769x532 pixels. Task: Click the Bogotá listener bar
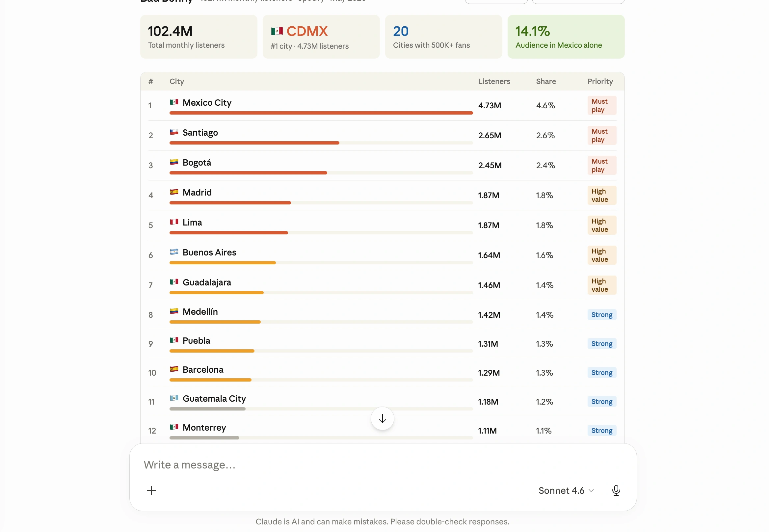(321, 173)
